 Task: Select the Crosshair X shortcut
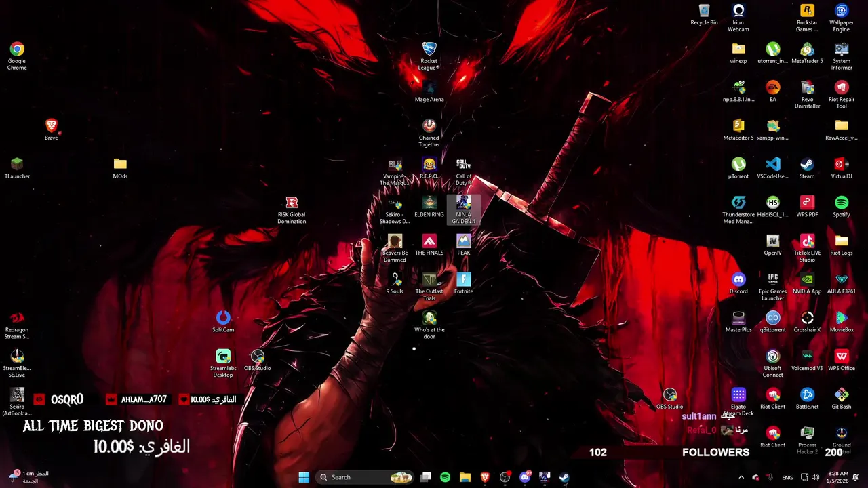tap(807, 321)
